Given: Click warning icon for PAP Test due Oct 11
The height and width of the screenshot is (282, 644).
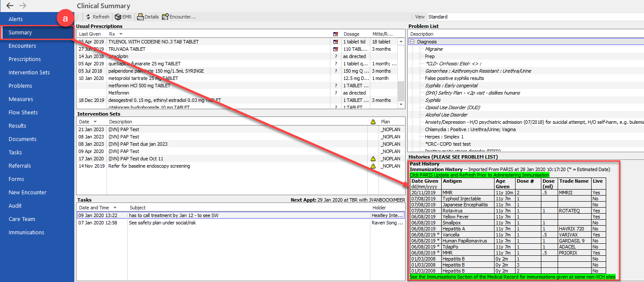Looking at the screenshot, I should click(373, 159).
